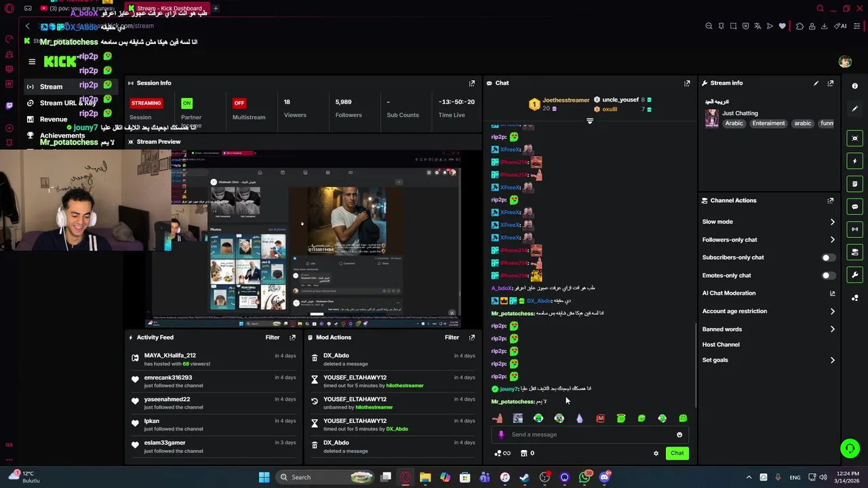The width and height of the screenshot is (868, 488).
Task: Pop out the Activity Feed panel
Action: [293, 338]
